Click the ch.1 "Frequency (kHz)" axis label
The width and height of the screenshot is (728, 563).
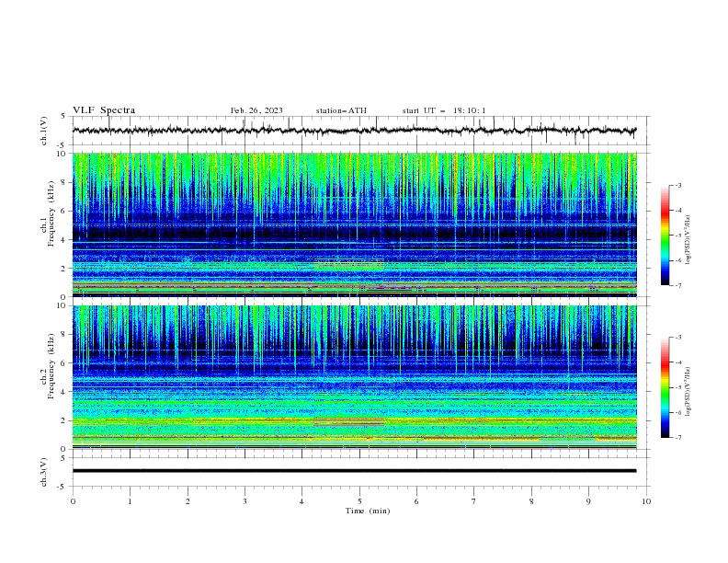click(51, 212)
